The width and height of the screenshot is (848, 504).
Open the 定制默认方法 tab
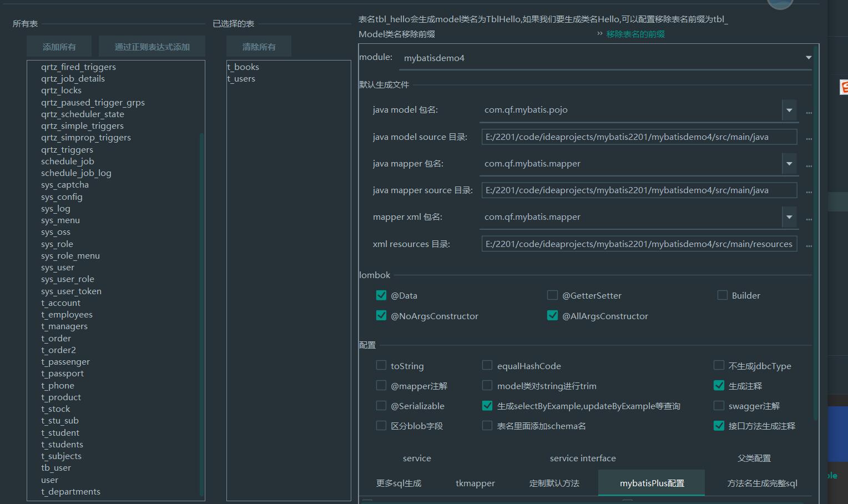[554, 483]
